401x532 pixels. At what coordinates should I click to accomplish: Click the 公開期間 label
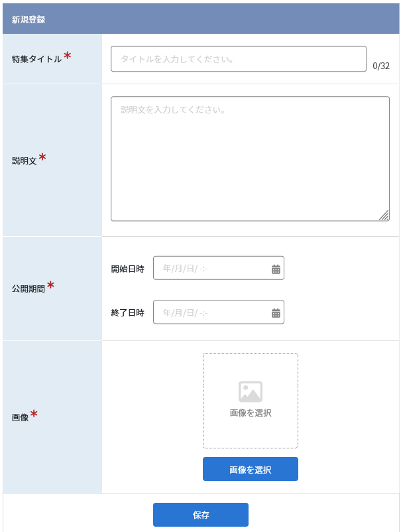(29, 289)
